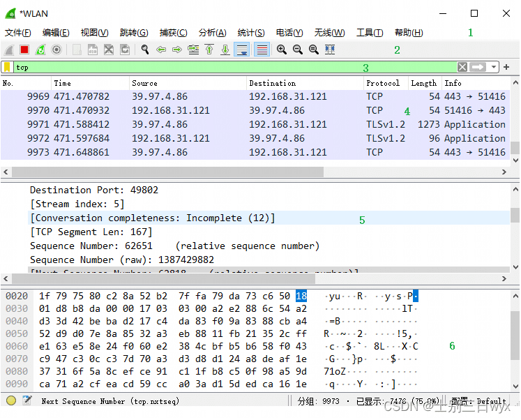Viewport: 521px width, 420px height.
Task: Apply the display filter arrow button
Action: click(x=478, y=67)
